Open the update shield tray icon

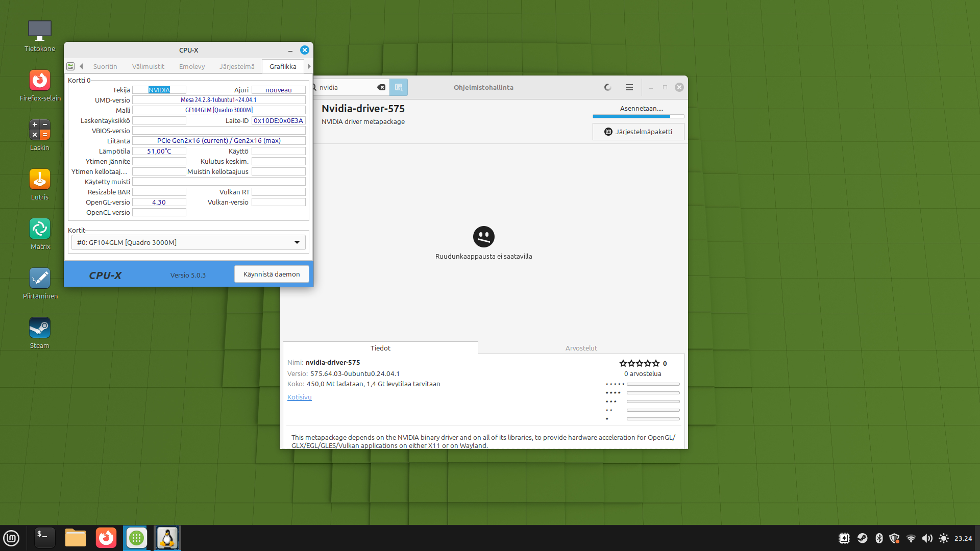tap(894, 538)
